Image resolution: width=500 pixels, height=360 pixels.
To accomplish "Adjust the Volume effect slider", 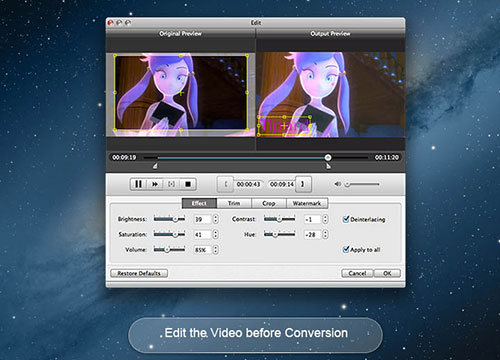I will pyautogui.click(x=169, y=249).
